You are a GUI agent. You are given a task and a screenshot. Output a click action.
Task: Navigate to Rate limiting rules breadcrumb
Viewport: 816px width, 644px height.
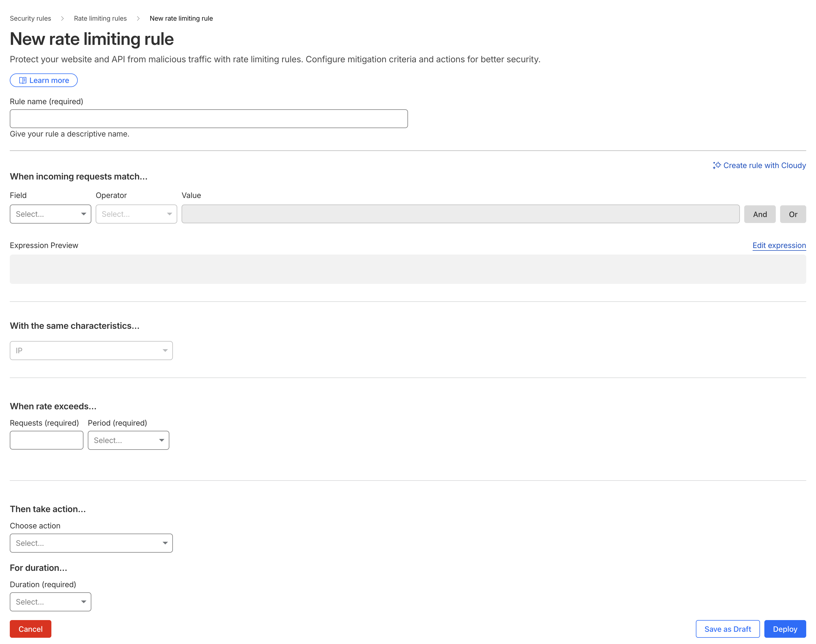(x=100, y=18)
